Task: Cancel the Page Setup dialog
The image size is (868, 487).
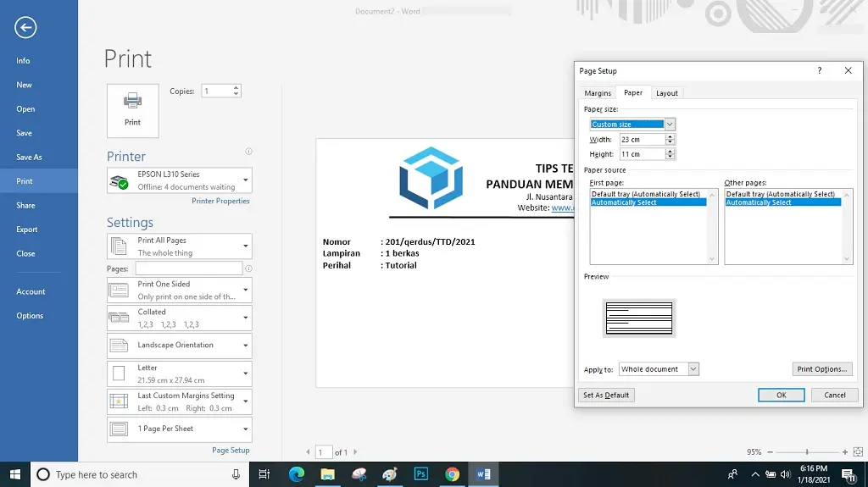Action: tap(834, 396)
